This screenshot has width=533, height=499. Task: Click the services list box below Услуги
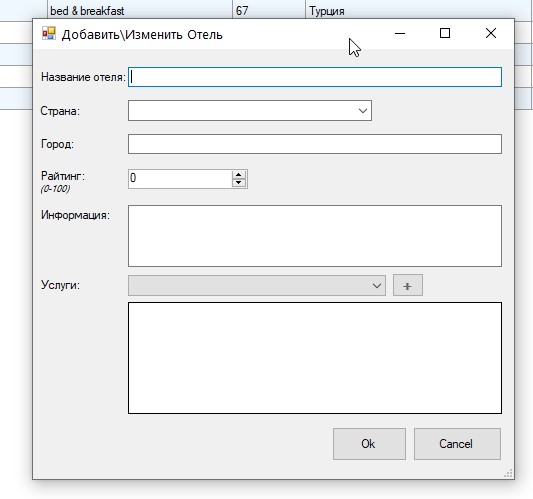point(315,358)
